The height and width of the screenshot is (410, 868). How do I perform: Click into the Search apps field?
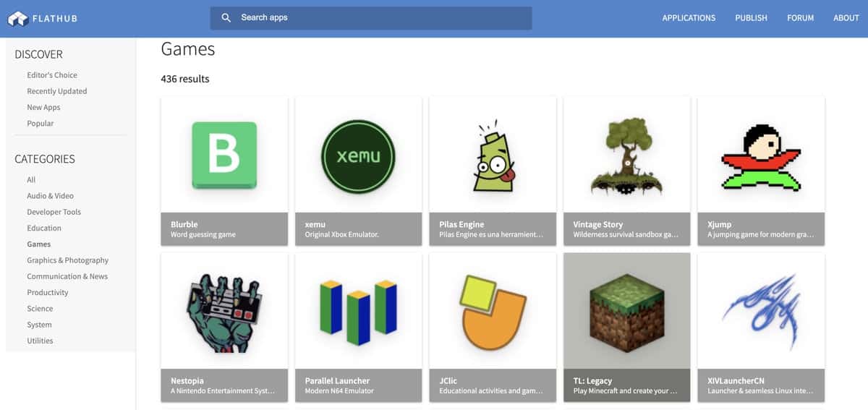[x=371, y=18]
